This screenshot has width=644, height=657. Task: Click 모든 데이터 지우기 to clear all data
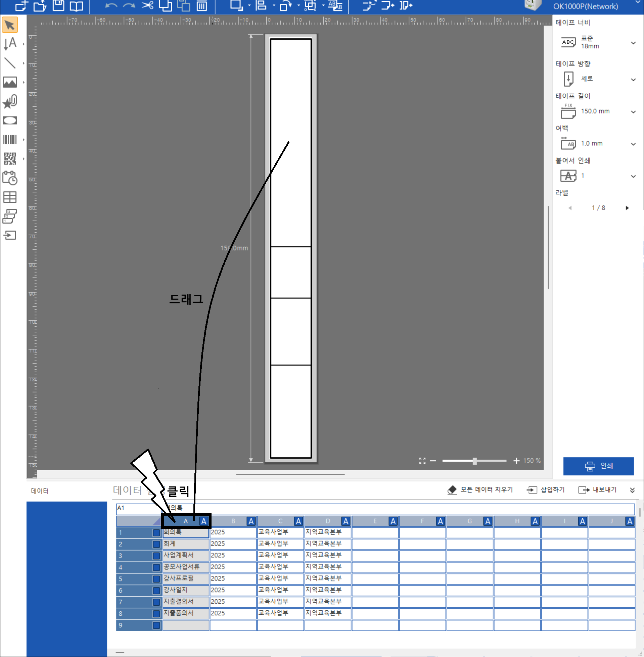click(x=480, y=489)
